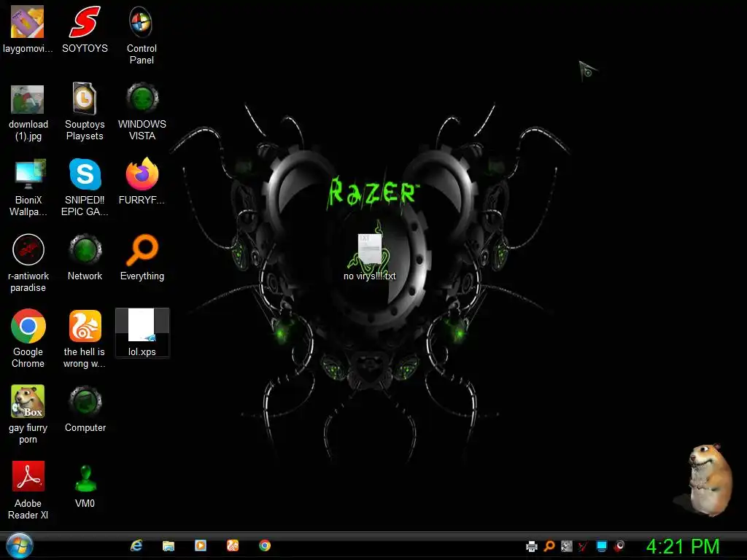The image size is (747, 560).
Task: Click the gray picture tray icon
Action: [x=566, y=545]
